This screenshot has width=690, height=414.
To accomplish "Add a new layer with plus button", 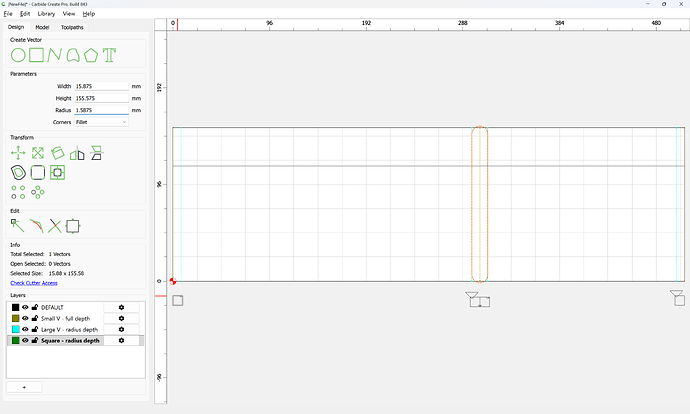I will pos(24,387).
